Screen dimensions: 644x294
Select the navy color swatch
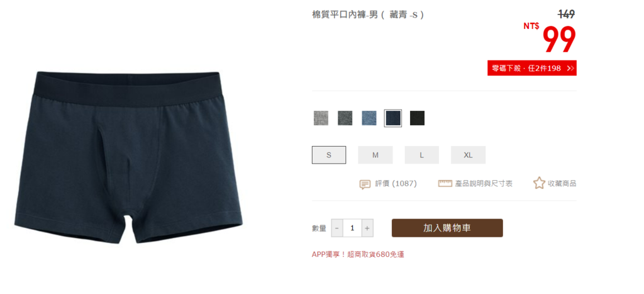393,118
